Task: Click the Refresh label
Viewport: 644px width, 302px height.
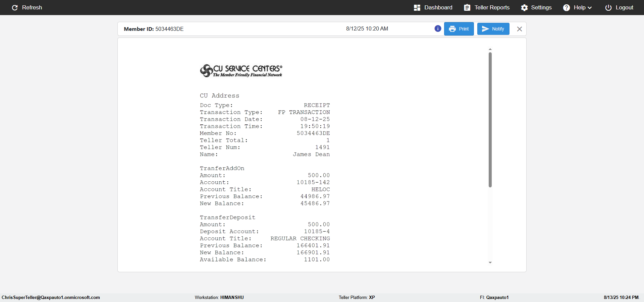Action: [32, 7]
